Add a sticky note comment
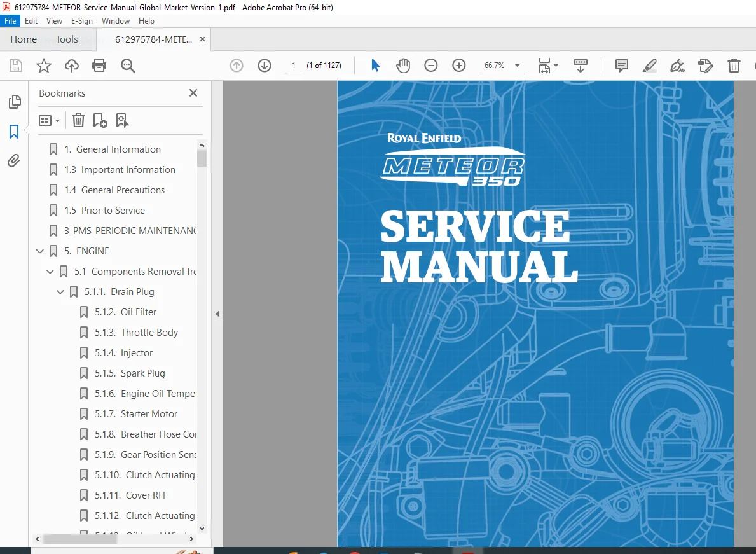756x554 pixels. (x=621, y=66)
